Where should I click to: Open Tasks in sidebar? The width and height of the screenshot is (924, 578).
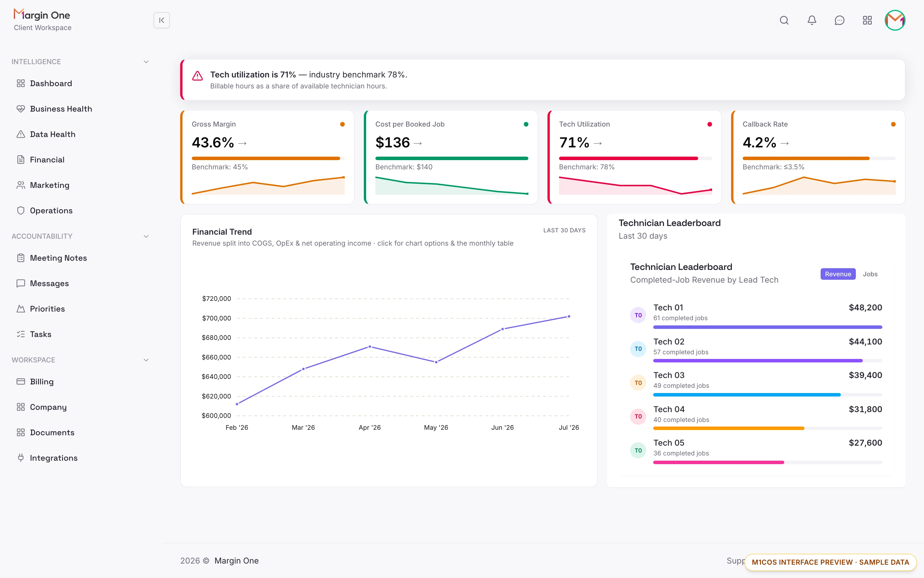point(80,334)
